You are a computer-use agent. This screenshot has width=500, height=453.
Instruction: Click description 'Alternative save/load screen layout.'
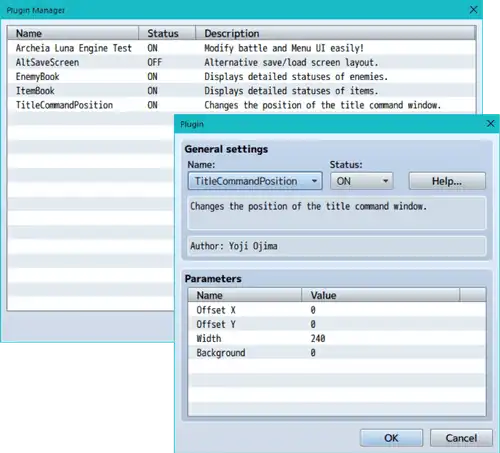[x=291, y=62]
